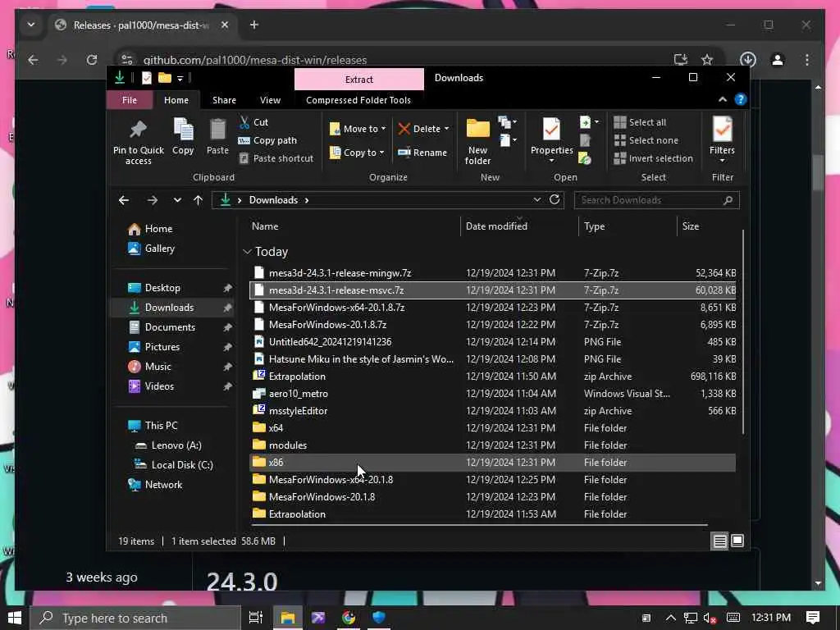Collapse the ribbon with the chevron

(723, 99)
